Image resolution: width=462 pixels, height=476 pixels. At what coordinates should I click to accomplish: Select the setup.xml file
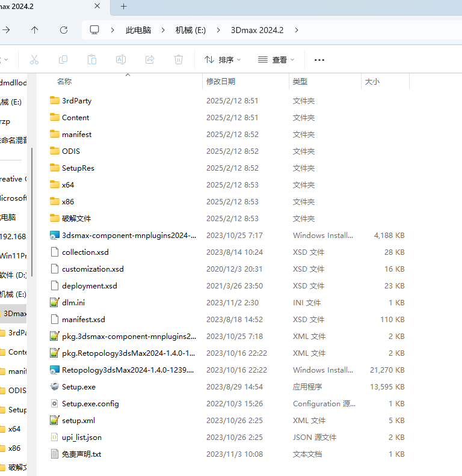coord(72,421)
